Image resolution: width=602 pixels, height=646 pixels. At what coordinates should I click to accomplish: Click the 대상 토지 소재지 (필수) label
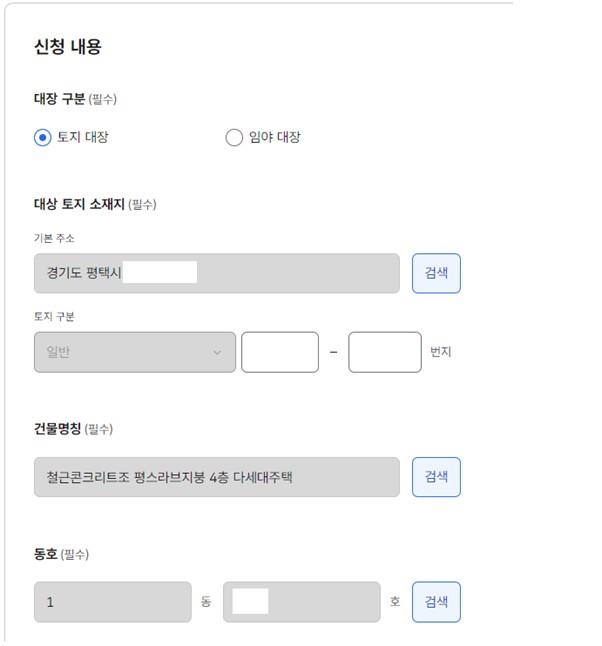click(95, 204)
